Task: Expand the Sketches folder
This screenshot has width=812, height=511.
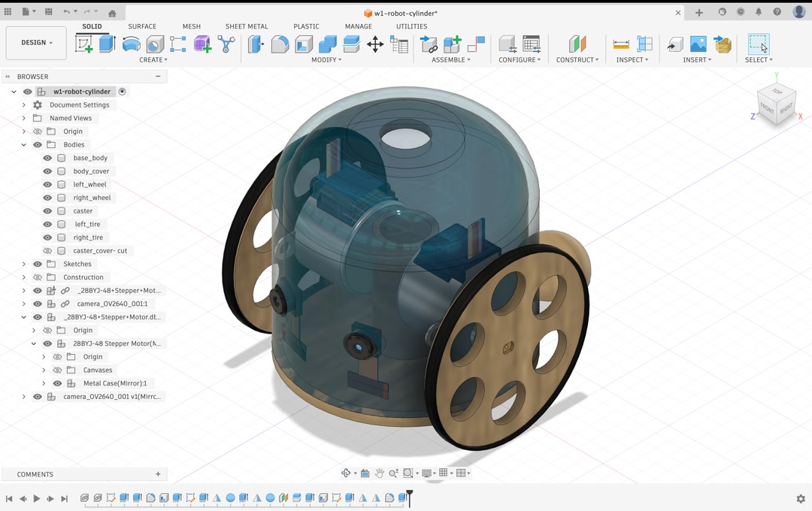Action: click(x=24, y=264)
